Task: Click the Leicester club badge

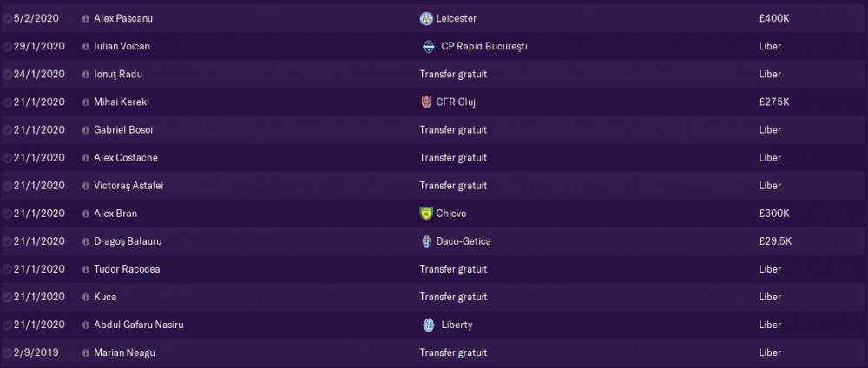Action: click(x=425, y=19)
